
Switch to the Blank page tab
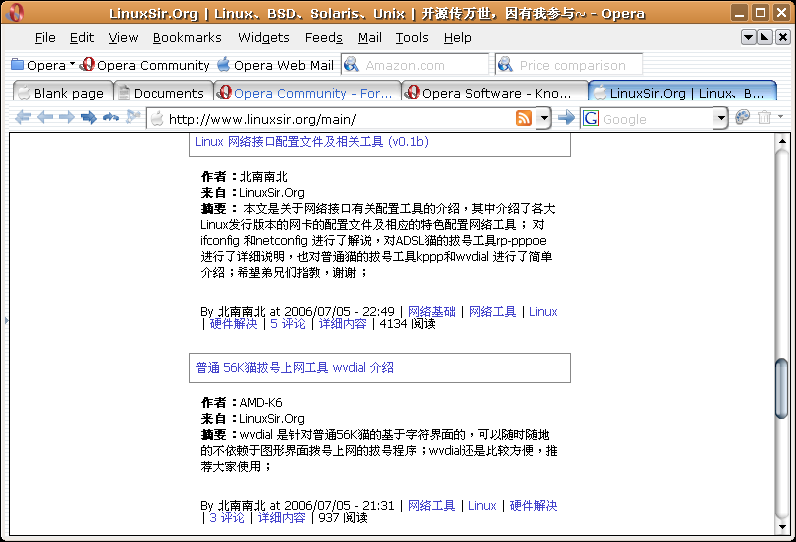pyautogui.click(x=62, y=92)
